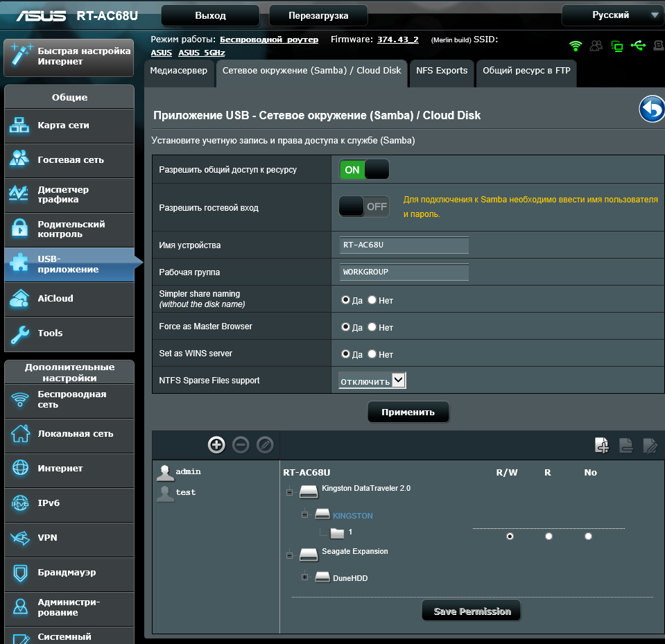Select Нет for Simpler share naming
The image size is (665, 644).
[x=372, y=299]
